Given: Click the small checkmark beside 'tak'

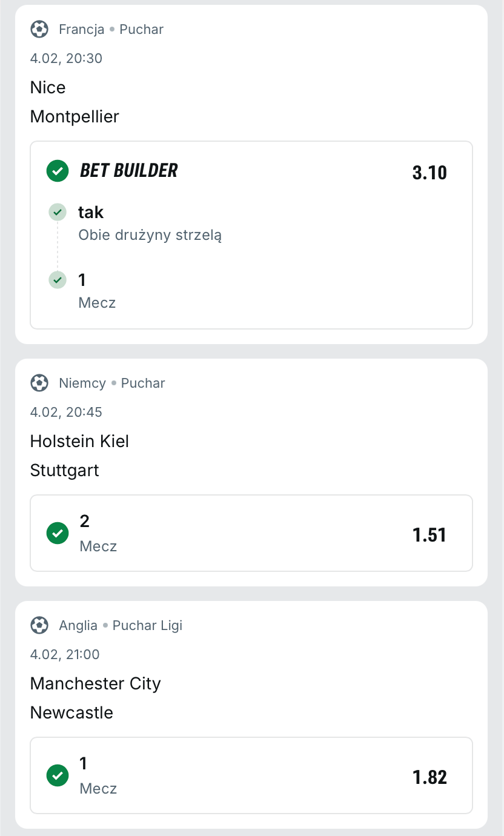Looking at the screenshot, I should pos(58,212).
